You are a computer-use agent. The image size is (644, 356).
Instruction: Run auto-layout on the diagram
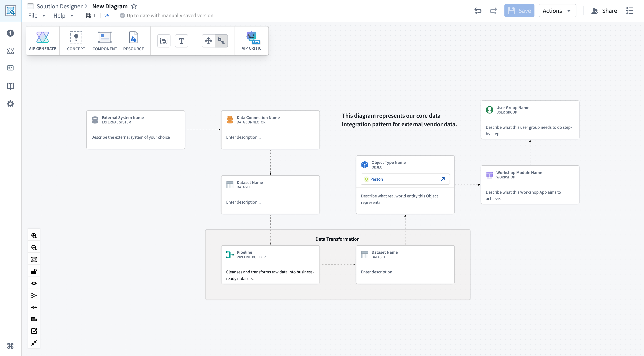(x=34, y=295)
